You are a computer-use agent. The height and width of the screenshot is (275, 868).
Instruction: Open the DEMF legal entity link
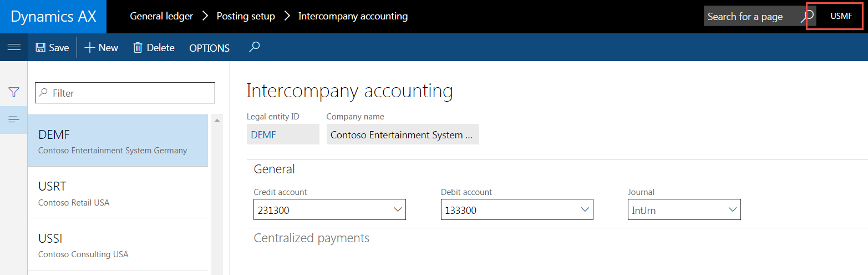click(x=263, y=135)
